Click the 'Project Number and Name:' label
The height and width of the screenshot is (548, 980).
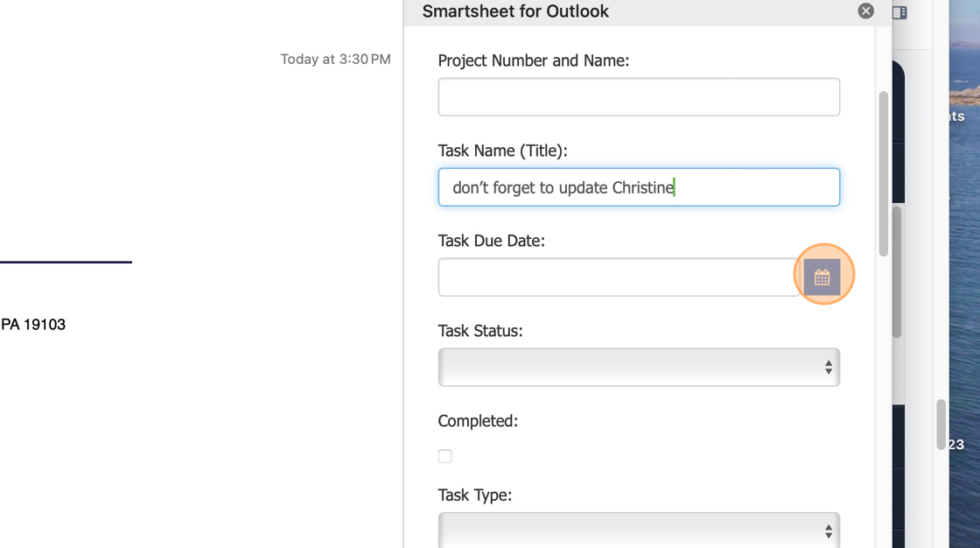(x=534, y=60)
